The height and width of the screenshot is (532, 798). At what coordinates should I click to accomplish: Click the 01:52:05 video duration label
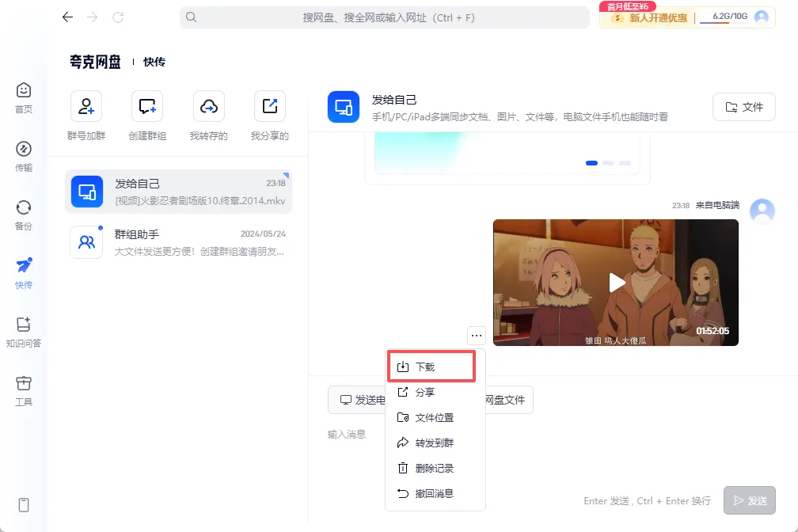(712, 331)
